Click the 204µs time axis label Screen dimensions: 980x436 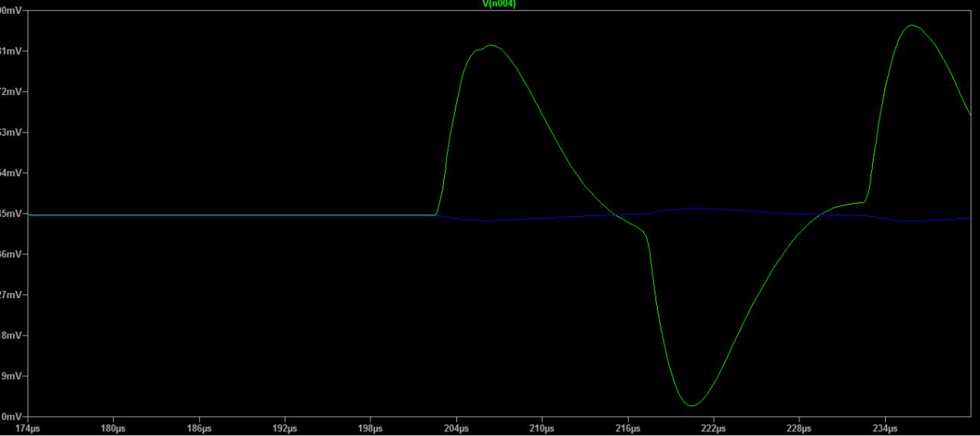point(456,428)
